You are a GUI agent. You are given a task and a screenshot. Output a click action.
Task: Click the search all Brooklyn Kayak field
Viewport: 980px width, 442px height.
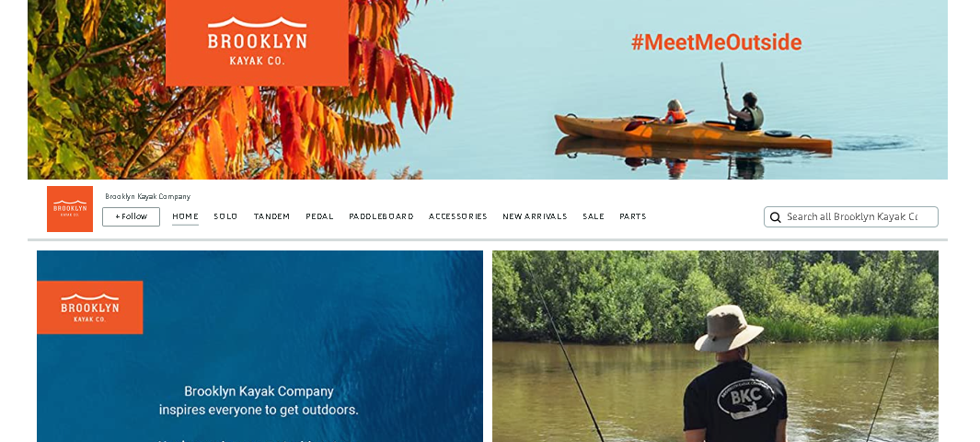pyautogui.click(x=851, y=217)
